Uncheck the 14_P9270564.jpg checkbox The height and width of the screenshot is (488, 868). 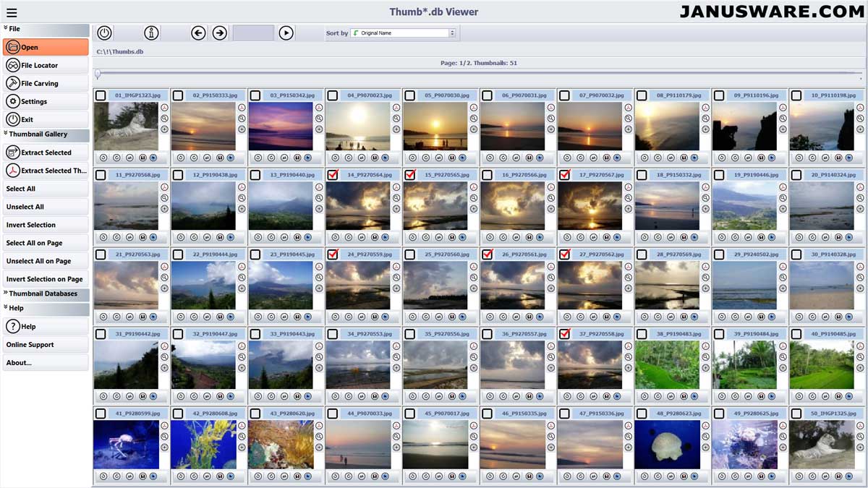[x=333, y=175]
